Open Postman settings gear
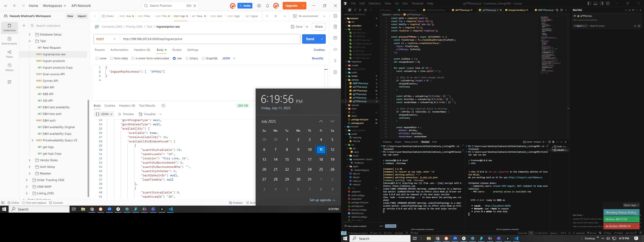644x242 pixels. coord(259,6)
